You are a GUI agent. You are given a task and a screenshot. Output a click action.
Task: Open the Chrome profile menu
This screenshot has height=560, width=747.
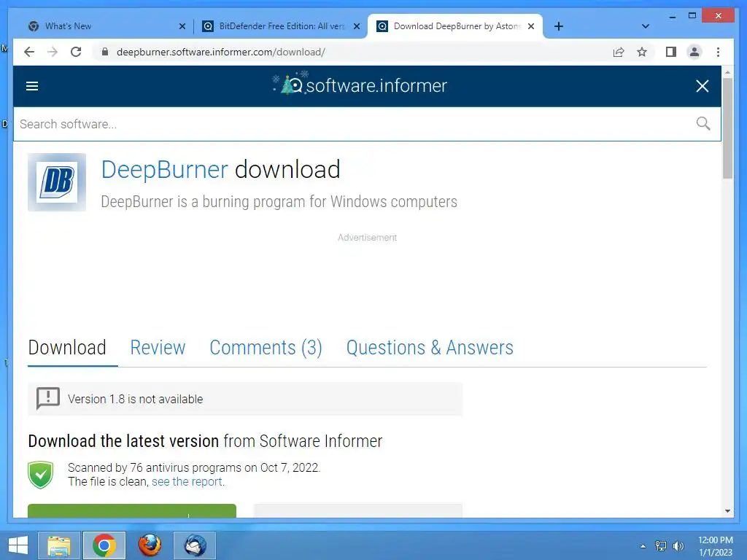[x=694, y=52]
